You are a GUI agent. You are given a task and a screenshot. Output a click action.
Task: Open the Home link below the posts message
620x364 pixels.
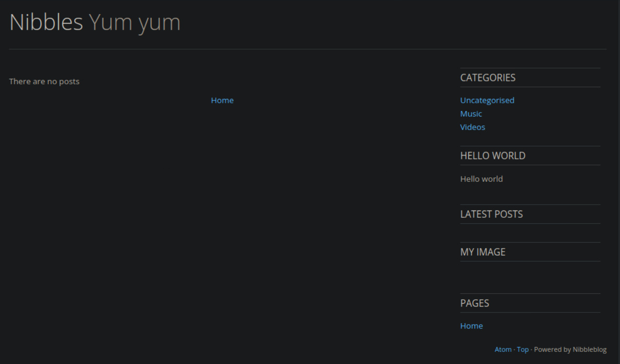(222, 100)
